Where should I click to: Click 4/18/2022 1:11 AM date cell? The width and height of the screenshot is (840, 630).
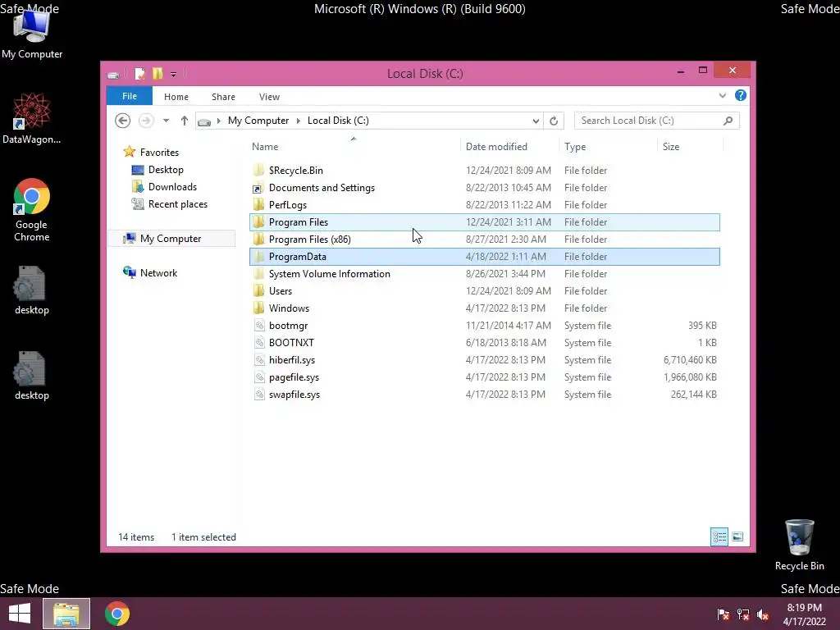coord(505,257)
